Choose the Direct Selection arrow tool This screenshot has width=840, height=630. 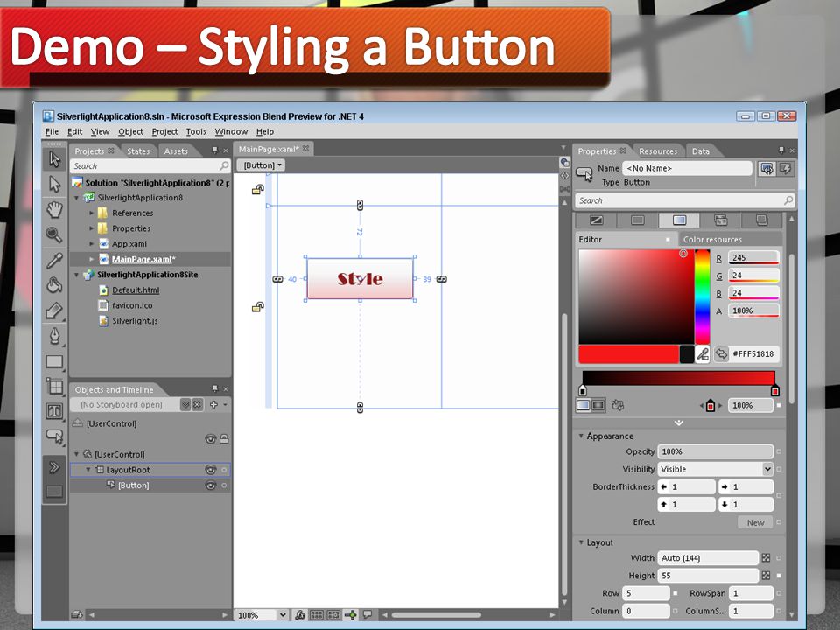[54, 184]
